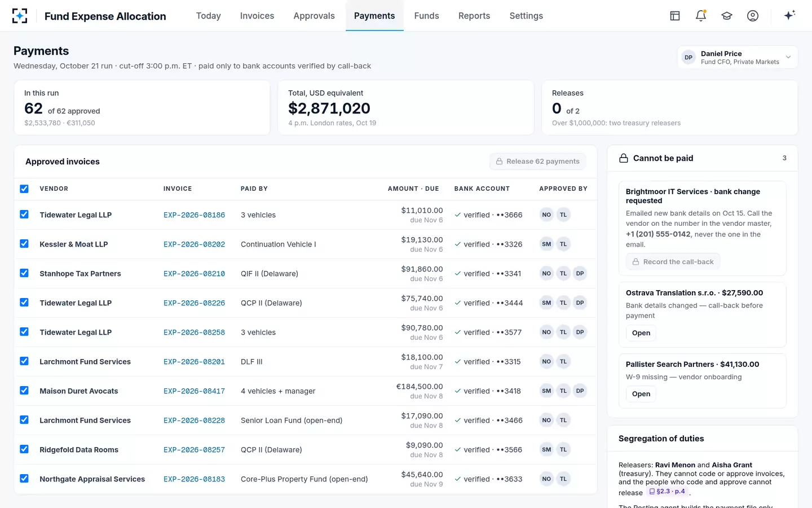Click the Total, USD equivalent card
Screen dimensions: 812x508
click(x=406, y=107)
